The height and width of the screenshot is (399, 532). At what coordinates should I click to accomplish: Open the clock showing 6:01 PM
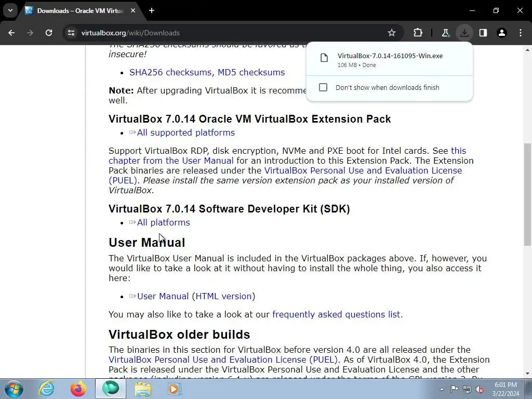(x=506, y=389)
